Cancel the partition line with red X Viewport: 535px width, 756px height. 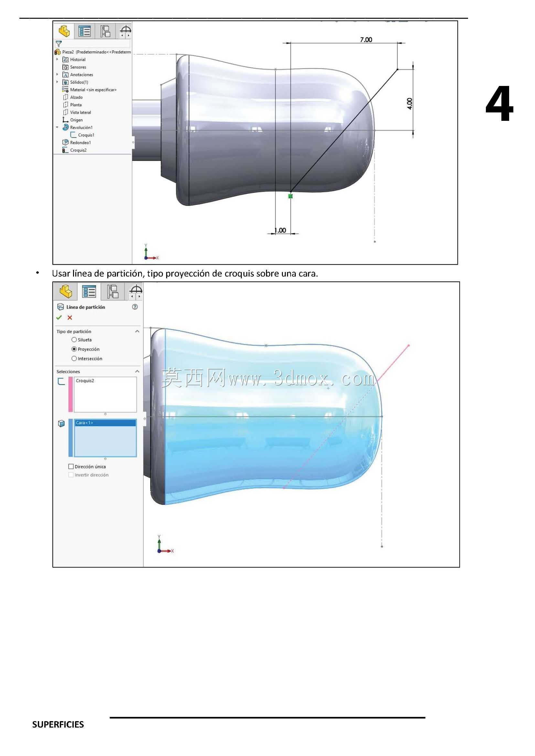(70, 317)
